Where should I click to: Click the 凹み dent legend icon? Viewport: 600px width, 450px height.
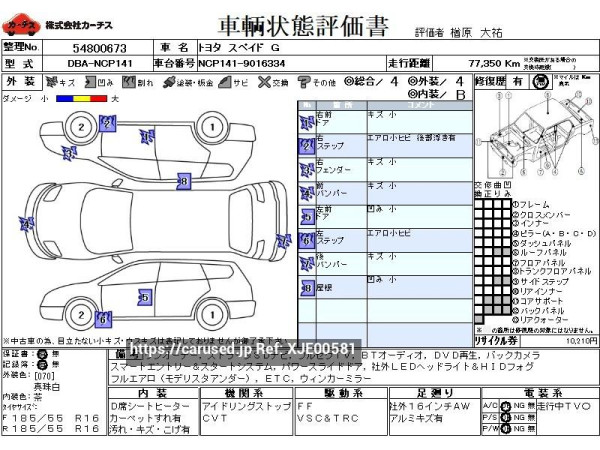coord(92,81)
